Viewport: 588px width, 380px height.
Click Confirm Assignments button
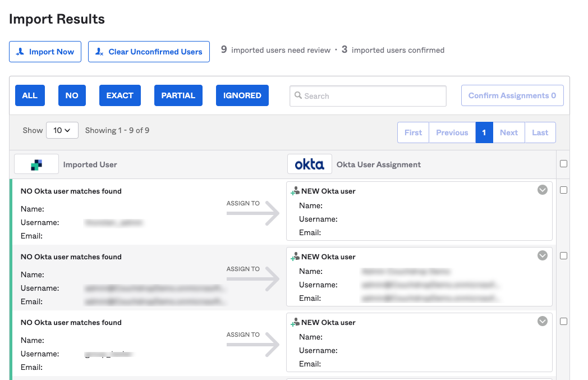[512, 95]
